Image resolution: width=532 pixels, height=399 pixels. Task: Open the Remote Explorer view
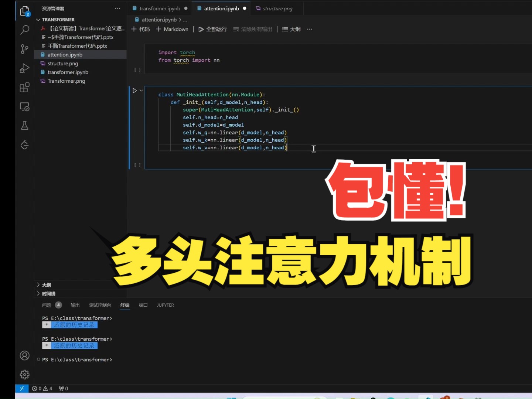(x=25, y=107)
